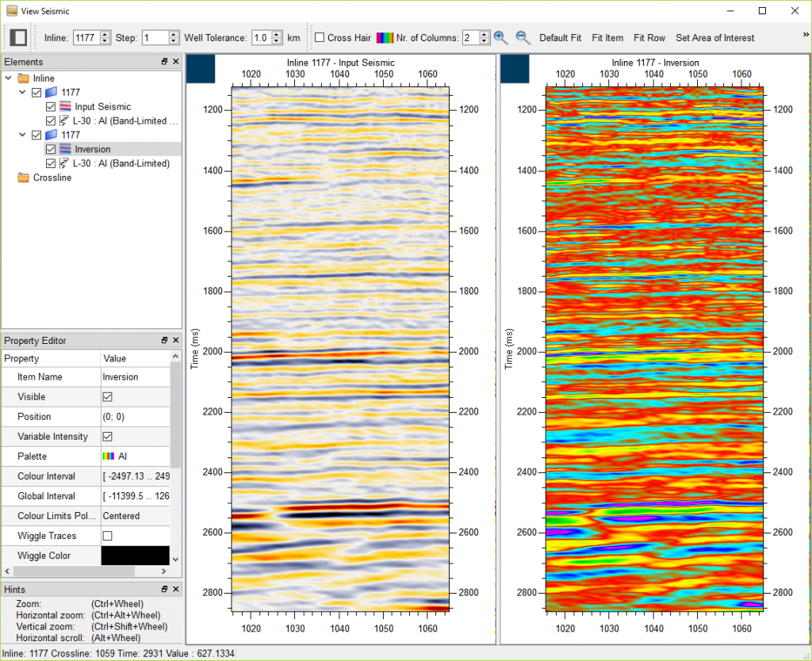Uncheck the Input Seismic item checkbox

pos(51,107)
